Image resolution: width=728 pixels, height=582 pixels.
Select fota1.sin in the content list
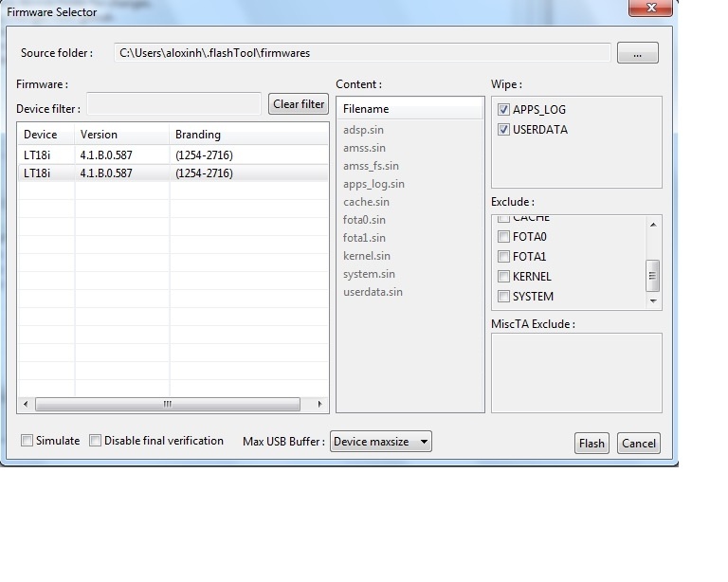[x=364, y=238]
